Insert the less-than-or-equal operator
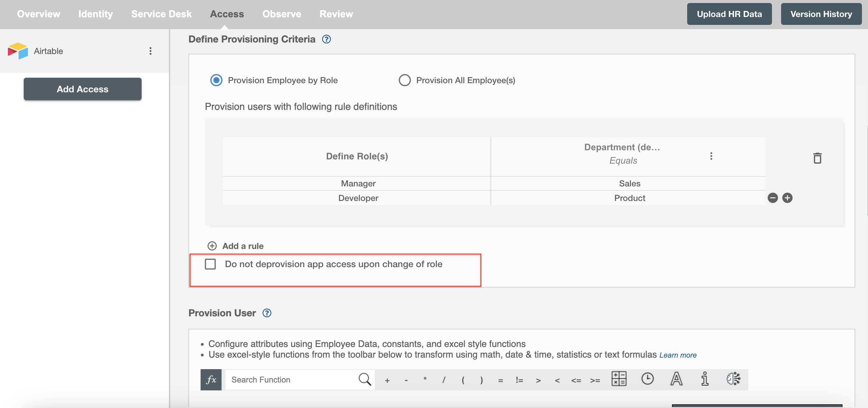This screenshot has height=408, width=868. point(576,380)
